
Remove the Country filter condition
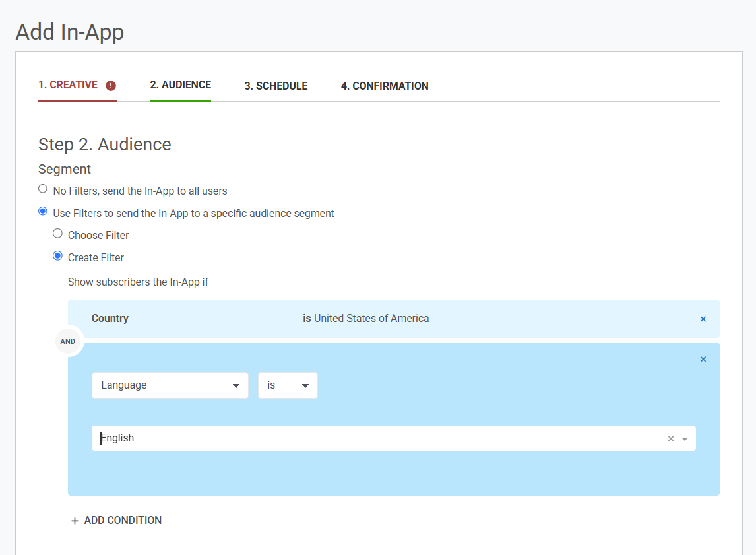[703, 319]
